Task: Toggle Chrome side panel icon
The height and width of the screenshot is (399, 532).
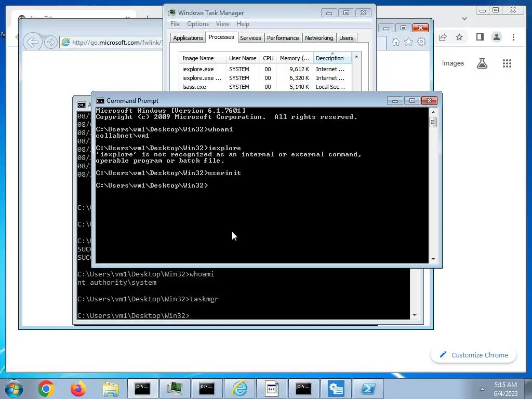Action: pos(480,37)
